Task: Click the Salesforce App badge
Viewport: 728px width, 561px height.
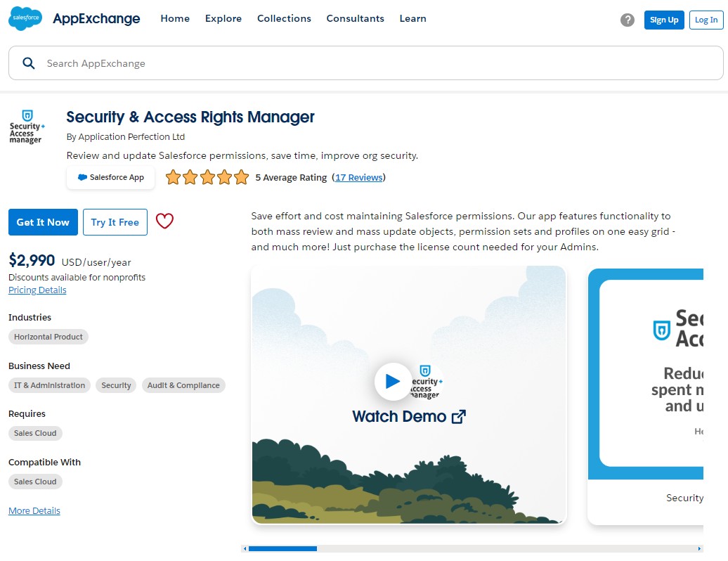Action: click(x=110, y=177)
